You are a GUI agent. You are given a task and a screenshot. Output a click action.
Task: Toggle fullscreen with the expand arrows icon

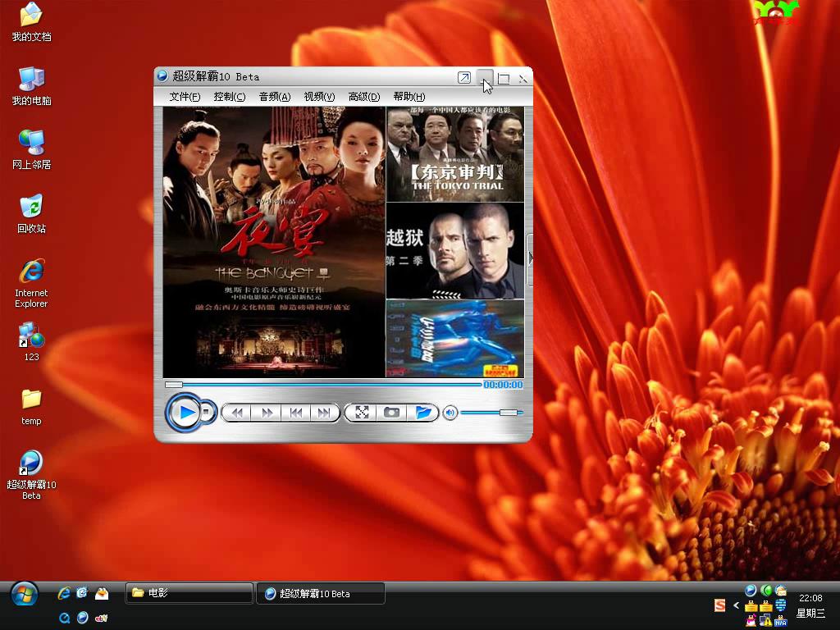click(362, 412)
